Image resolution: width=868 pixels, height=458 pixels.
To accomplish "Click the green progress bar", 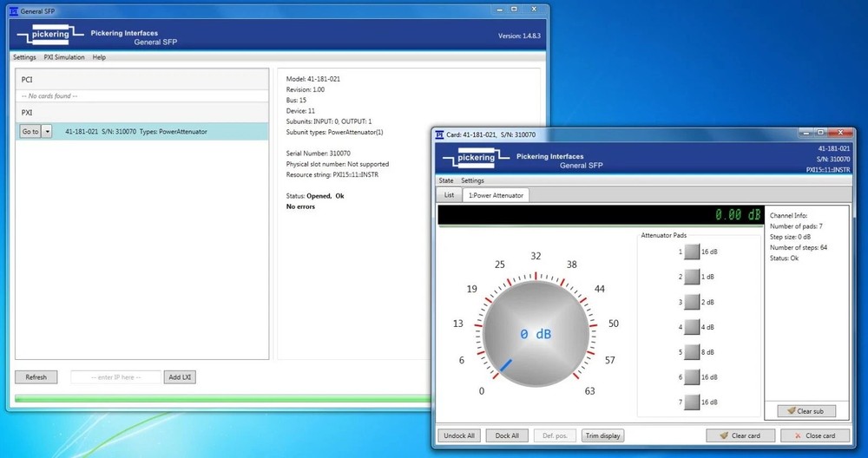I will 222,398.
